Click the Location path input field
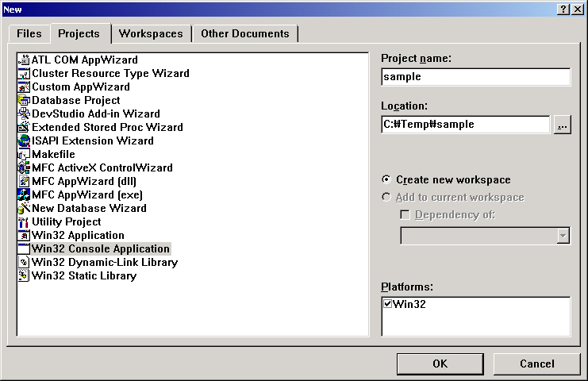The width and height of the screenshot is (588, 381). click(465, 125)
